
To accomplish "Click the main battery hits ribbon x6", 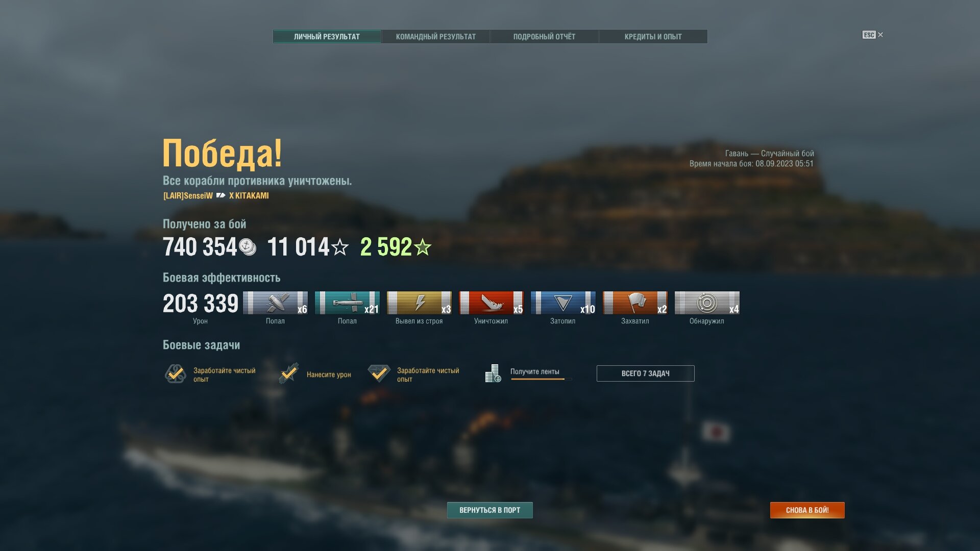I will [275, 303].
